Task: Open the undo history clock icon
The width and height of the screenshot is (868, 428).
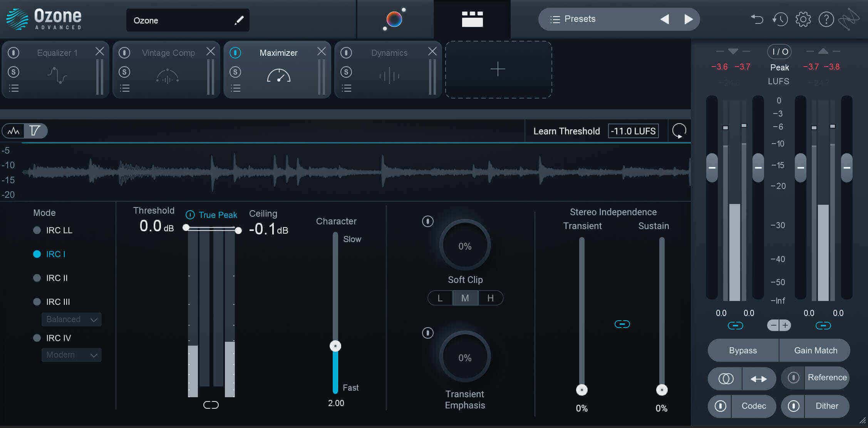Action: click(x=780, y=19)
